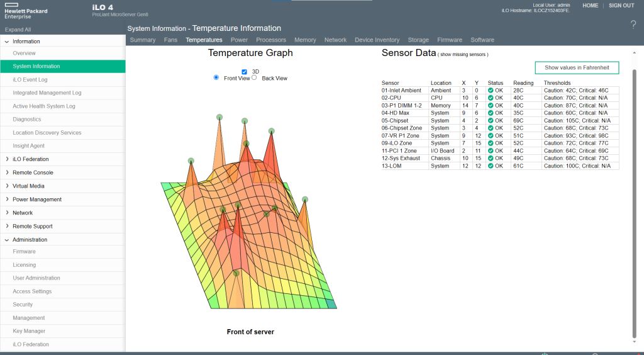Open the Software tab
Viewport: 644px width, 355px height.
click(x=482, y=40)
